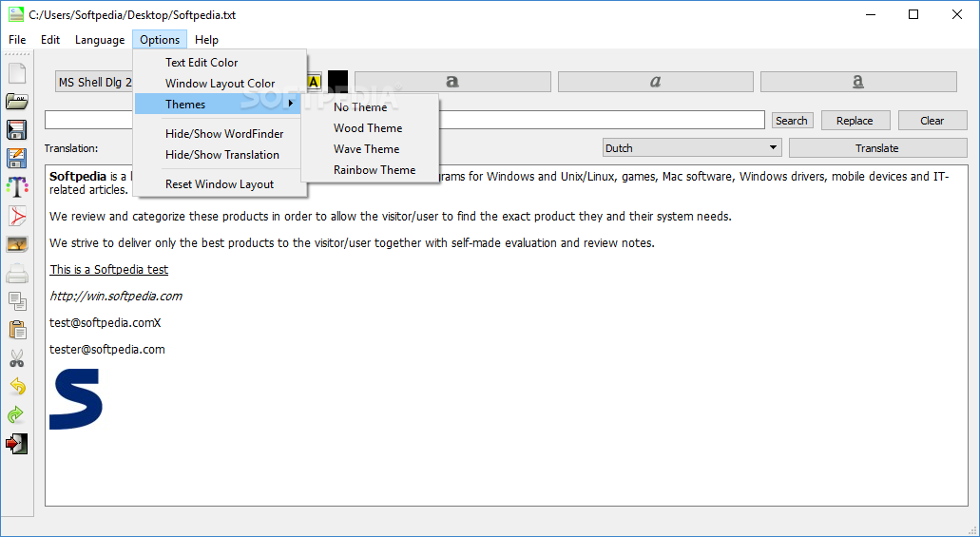Screen dimensions: 980x537
Task: Open the File menu
Action: [x=17, y=40]
